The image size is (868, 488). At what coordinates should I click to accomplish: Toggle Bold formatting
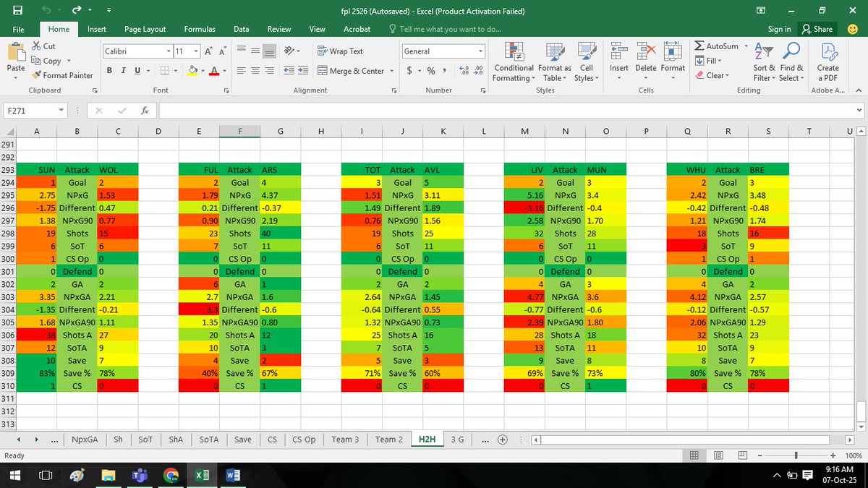(x=109, y=70)
